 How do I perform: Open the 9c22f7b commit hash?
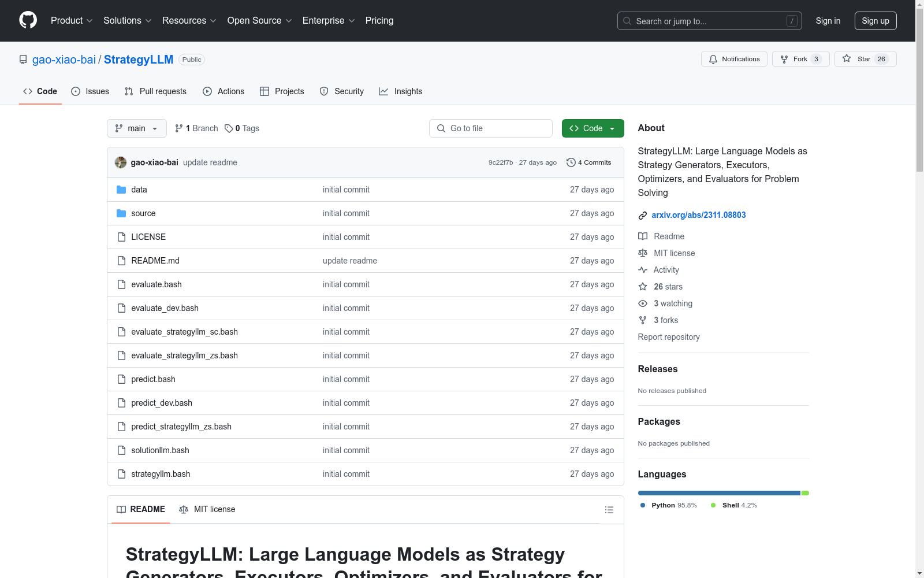(501, 162)
